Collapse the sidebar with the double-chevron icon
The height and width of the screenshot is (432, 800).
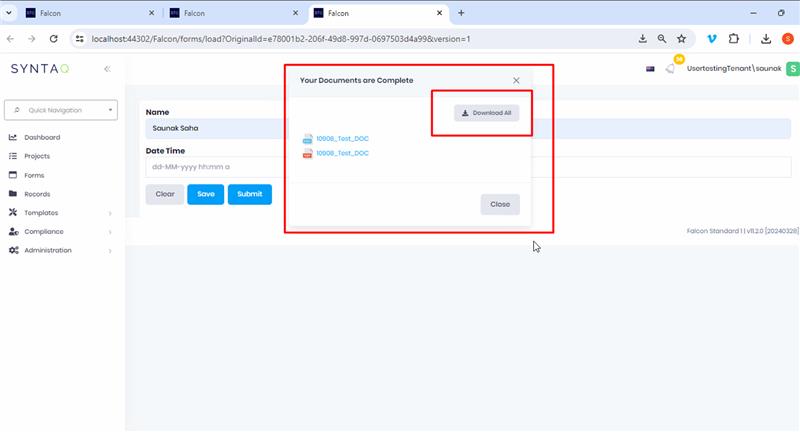pos(107,69)
